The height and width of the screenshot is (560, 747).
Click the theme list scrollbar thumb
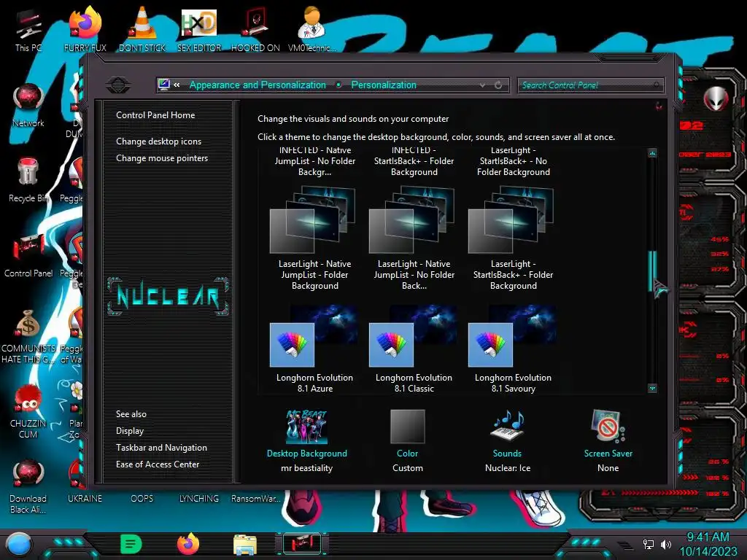(652, 271)
